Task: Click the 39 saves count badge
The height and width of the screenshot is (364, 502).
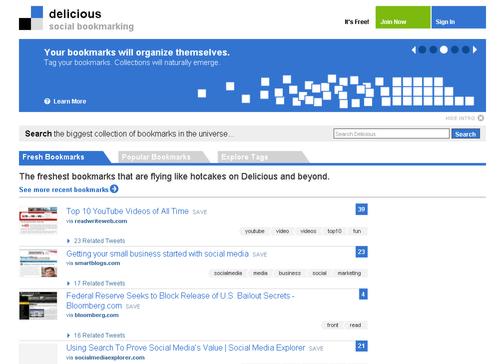Action: pyautogui.click(x=361, y=209)
